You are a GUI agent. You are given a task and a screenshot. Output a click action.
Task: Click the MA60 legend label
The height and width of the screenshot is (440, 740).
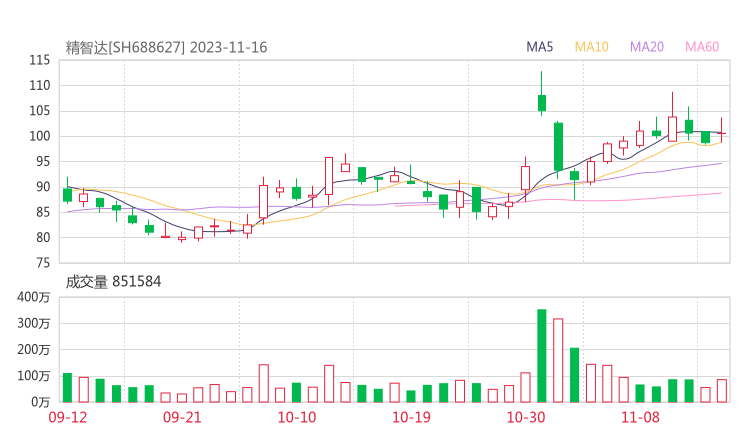click(x=702, y=47)
